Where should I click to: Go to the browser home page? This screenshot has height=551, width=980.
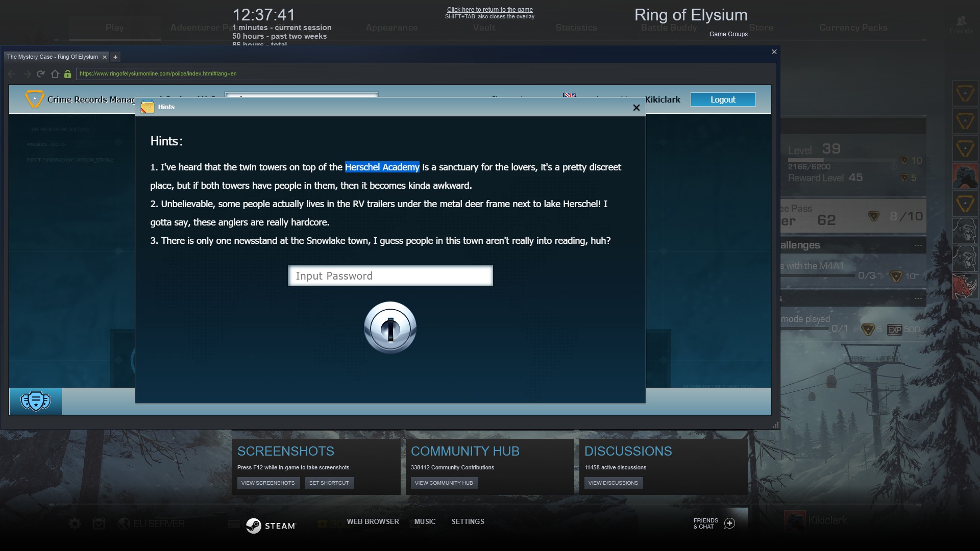pyautogui.click(x=55, y=74)
